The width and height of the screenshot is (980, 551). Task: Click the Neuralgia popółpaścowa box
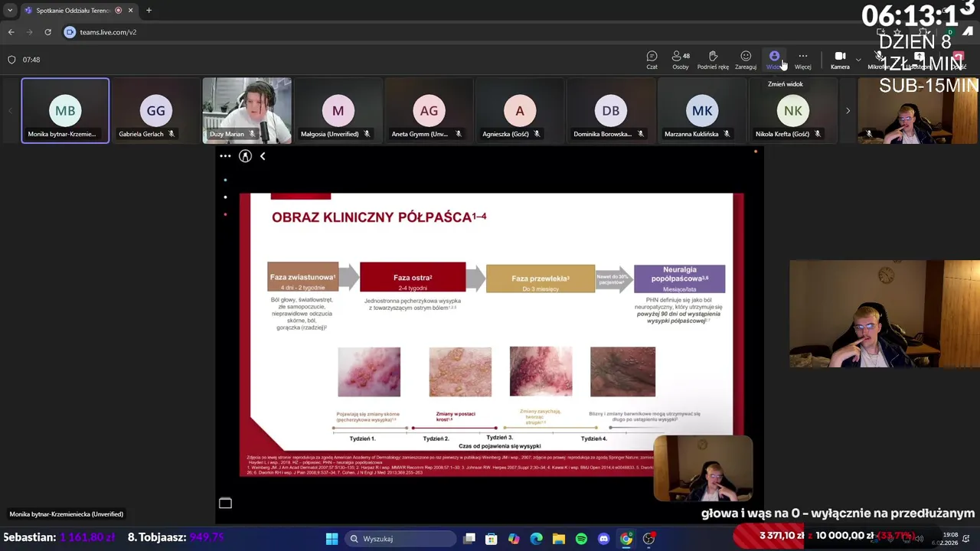pyautogui.click(x=679, y=279)
